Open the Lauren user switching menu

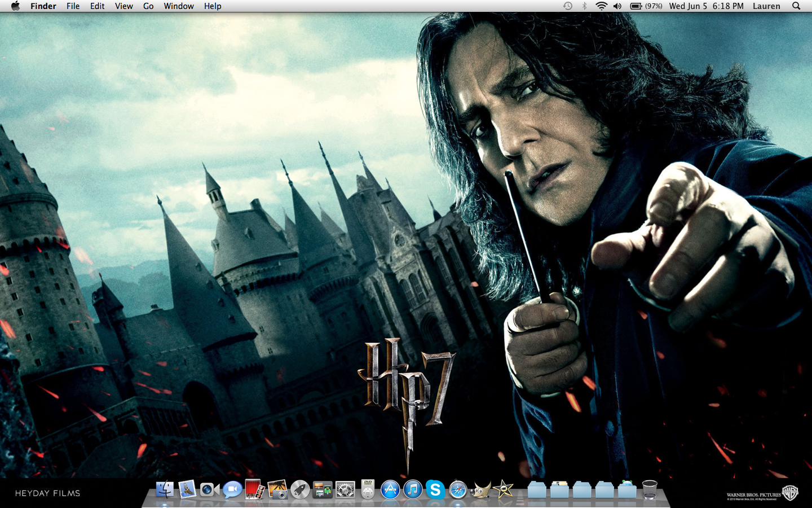click(766, 6)
